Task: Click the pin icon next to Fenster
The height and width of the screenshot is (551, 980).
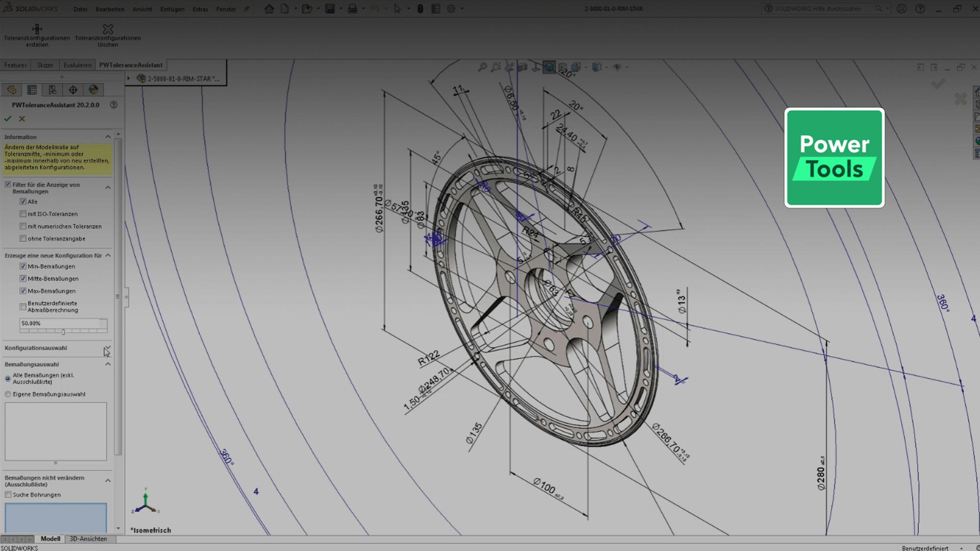Action: click(x=247, y=9)
